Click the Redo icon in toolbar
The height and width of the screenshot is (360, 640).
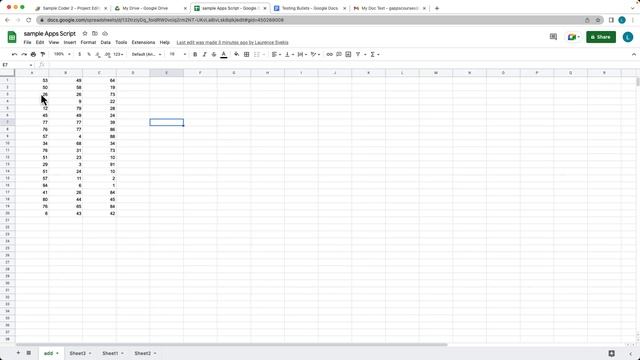24,54
